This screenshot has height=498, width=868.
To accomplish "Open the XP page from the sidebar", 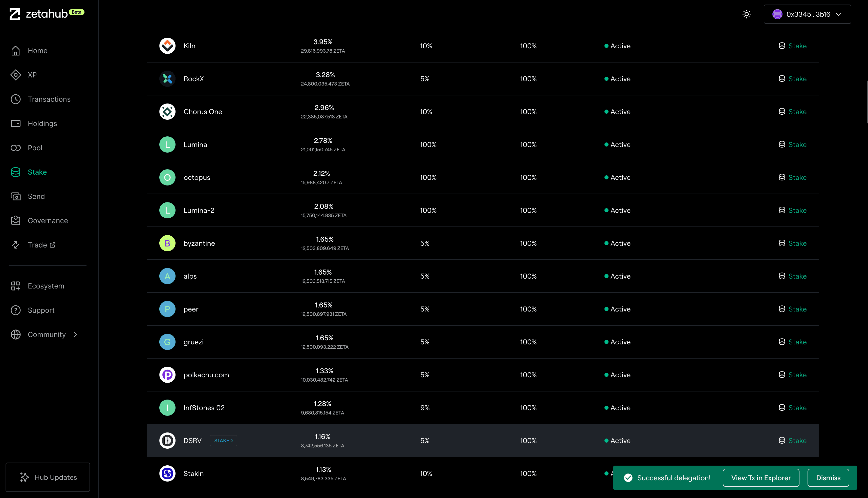I will click(32, 75).
